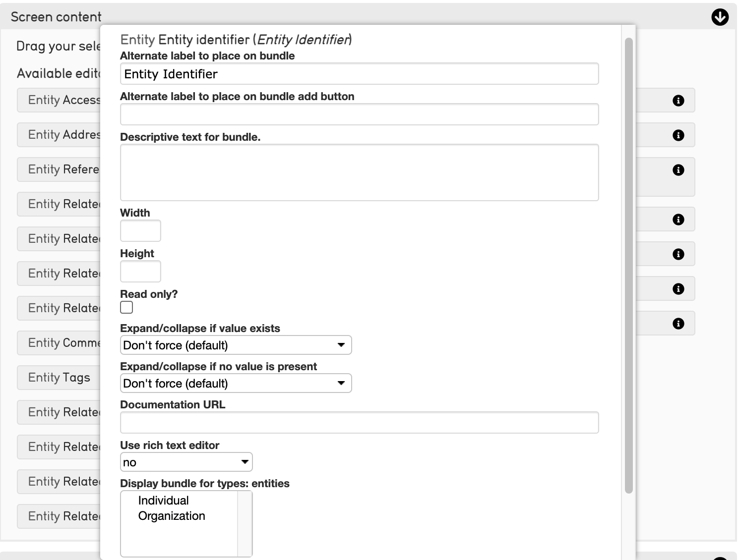Click into the Documentation URL field
Image resolution: width=739 pixels, height=560 pixels.
[359, 423]
